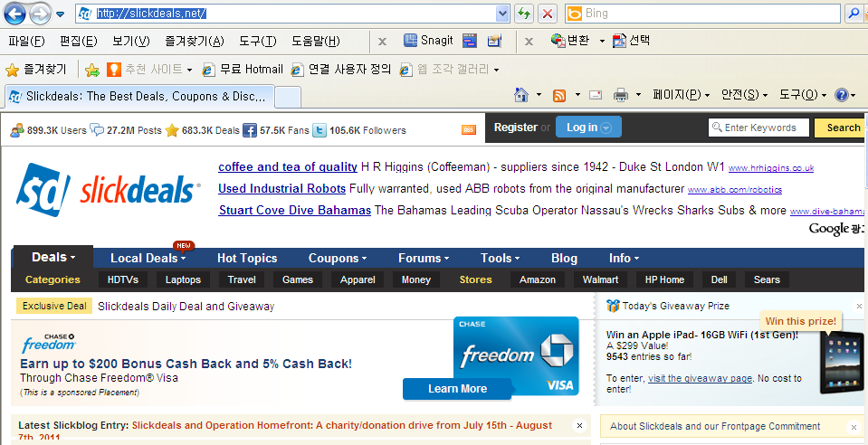Open the 즐겨찾기(A) menu
The width and height of the screenshot is (868, 445).
[x=195, y=41]
